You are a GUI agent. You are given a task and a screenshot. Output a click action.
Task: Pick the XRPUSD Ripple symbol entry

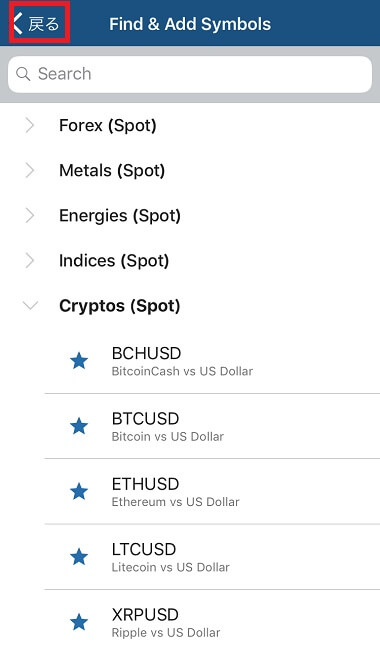212,623
